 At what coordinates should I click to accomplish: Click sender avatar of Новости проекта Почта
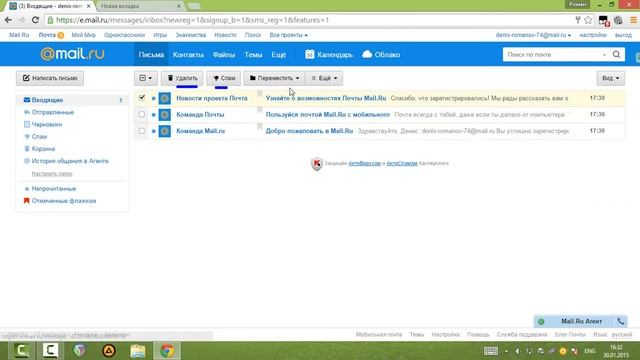point(164,98)
